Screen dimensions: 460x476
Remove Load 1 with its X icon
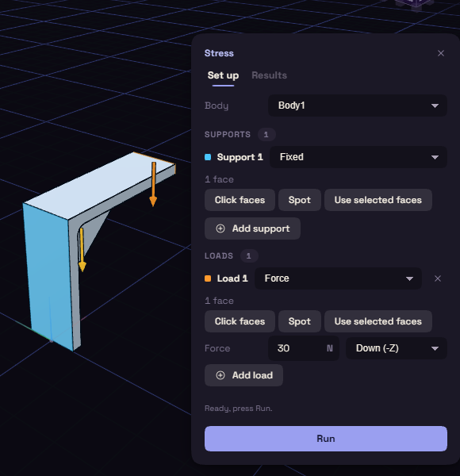438,278
